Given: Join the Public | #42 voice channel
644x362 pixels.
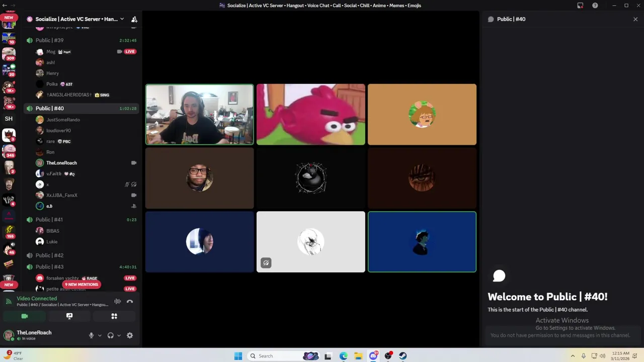Looking at the screenshot, I should tap(82, 255).
